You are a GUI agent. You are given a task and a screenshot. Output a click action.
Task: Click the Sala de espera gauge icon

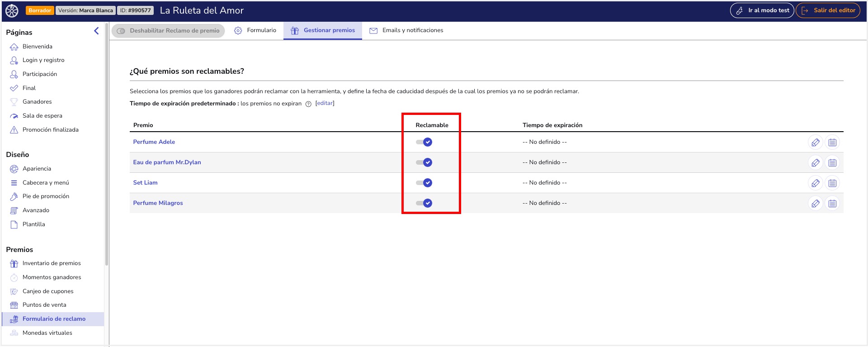tap(14, 116)
